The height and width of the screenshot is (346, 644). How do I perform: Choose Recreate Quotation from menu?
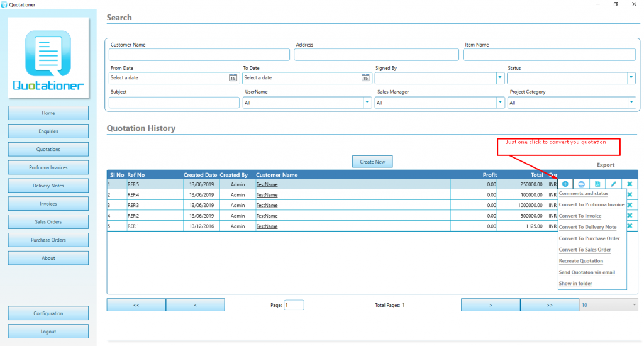pyautogui.click(x=580, y=261)
